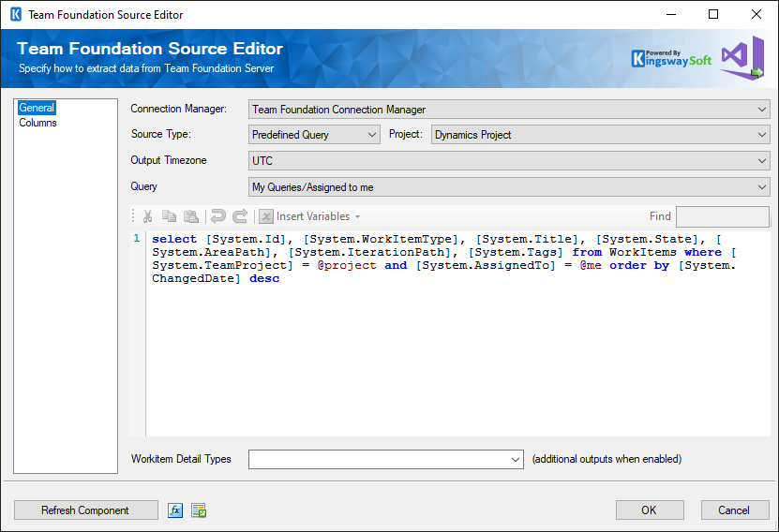Open the Workitem Detail Types dropdown
This screenshot has width=779, height=532.
(386, 459)
